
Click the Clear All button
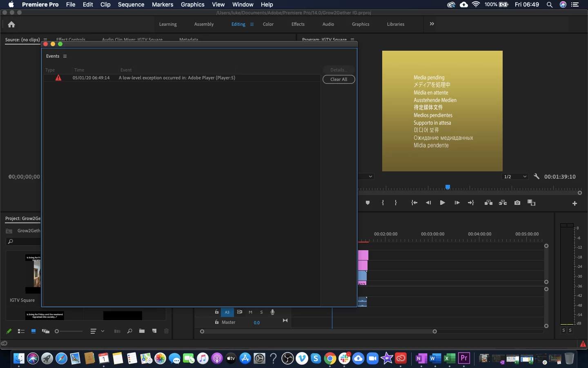coord(339,79)
